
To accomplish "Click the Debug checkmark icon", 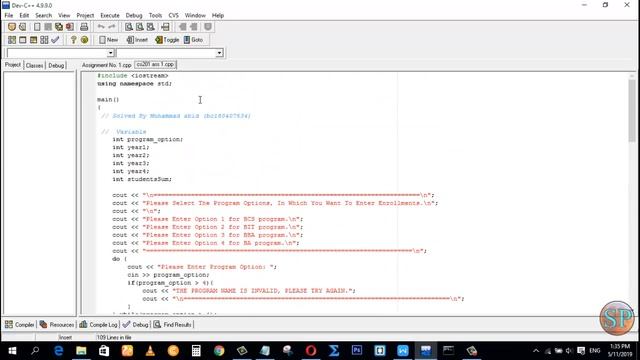I will coord(55,40).
